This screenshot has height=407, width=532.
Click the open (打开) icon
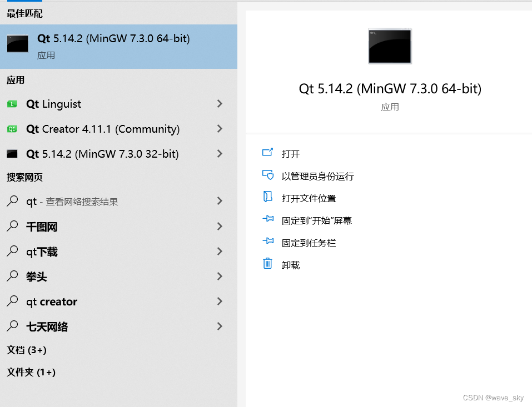pyautogui.click(x=268, y=152)
